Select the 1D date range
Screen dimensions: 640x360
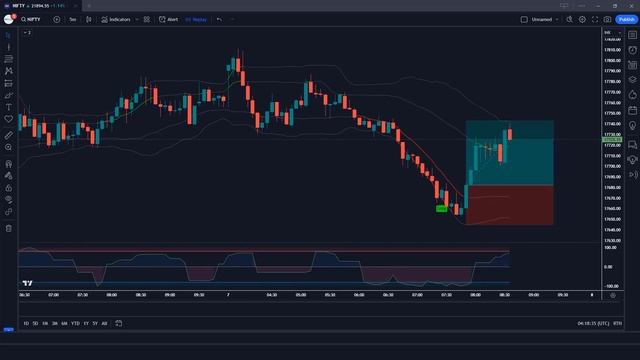coord(26,323)
